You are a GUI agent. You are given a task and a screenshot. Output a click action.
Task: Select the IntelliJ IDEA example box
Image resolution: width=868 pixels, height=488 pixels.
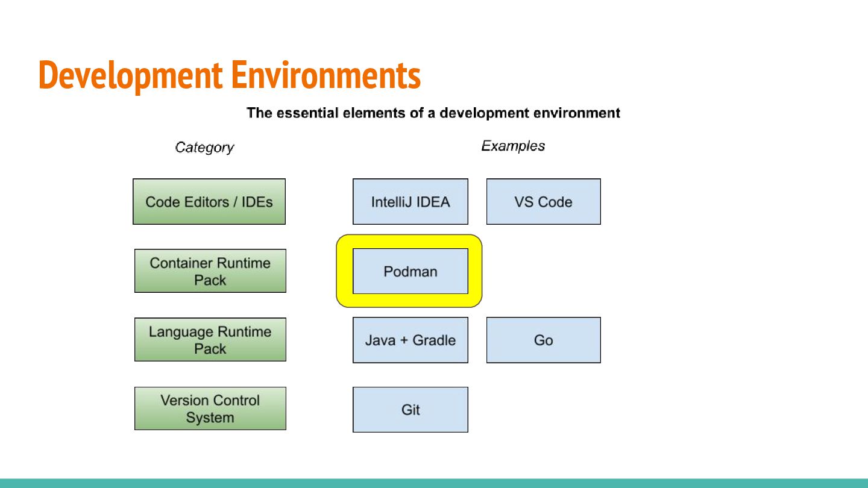(x=410, y=201)
